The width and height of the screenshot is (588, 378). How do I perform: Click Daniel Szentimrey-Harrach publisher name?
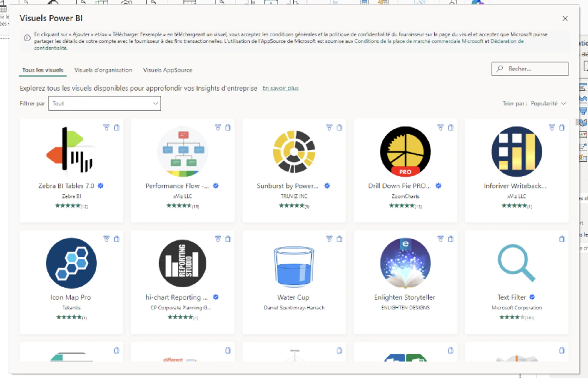(x=294, y=308)
